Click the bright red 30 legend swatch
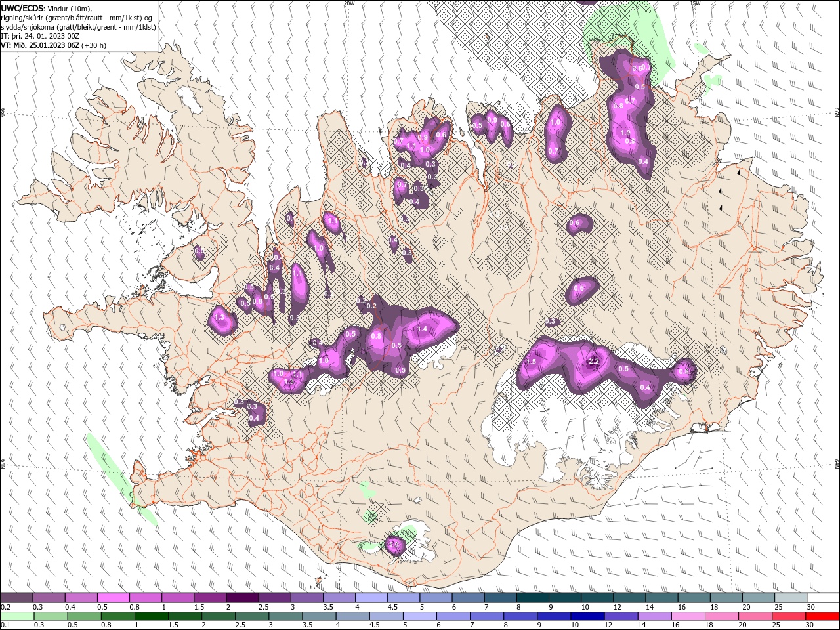The height and width of the screenshot is (630, 840). tap(822, 616)
